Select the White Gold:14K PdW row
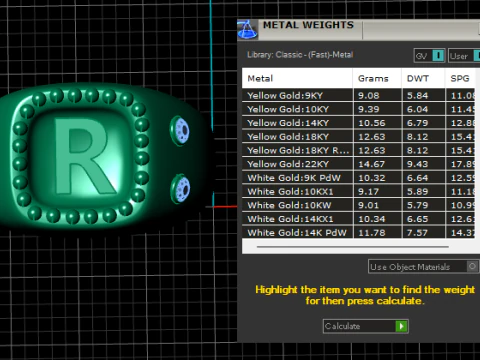Screen dimensions: 480x360 pos(359,232)
